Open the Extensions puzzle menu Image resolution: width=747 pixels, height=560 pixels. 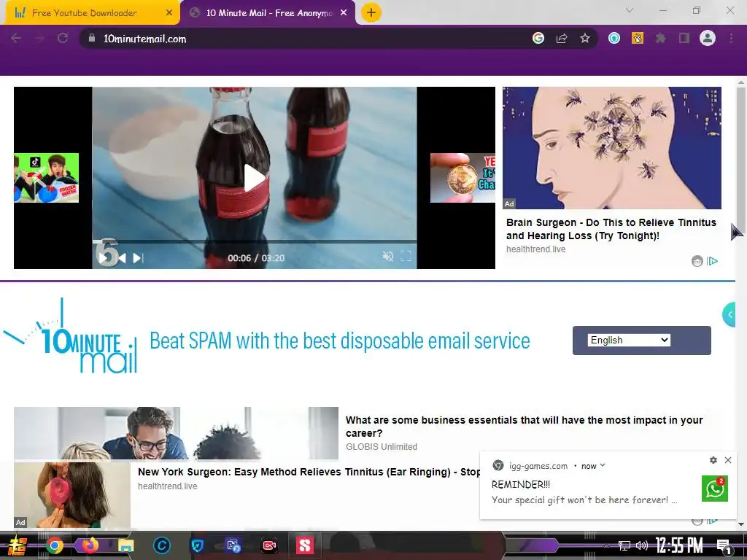coord(661,39)
